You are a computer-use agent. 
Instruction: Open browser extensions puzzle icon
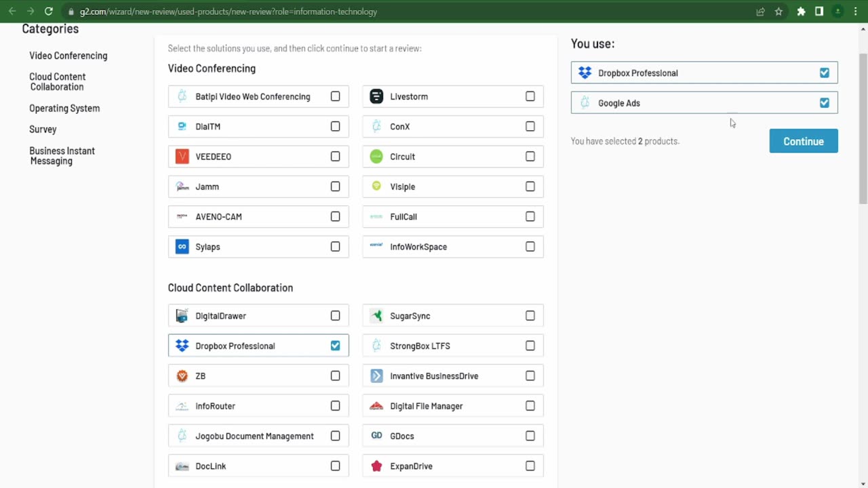click(801, 12)
